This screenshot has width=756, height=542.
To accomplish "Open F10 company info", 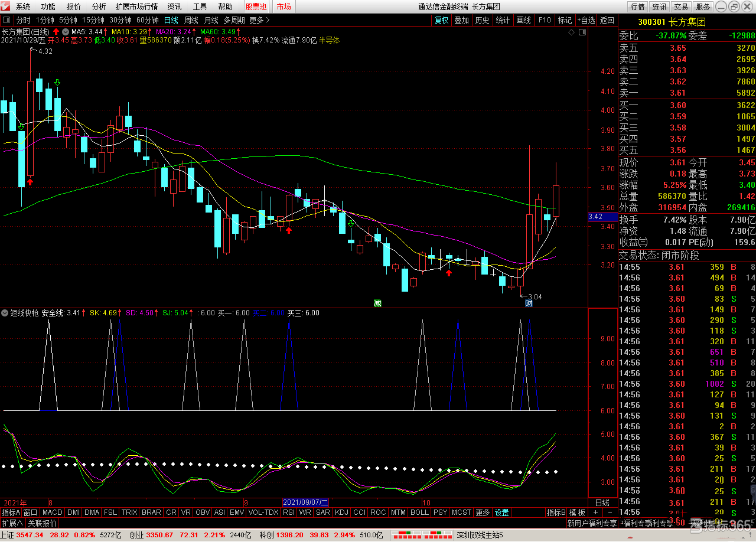I will [x=545, y=20].
